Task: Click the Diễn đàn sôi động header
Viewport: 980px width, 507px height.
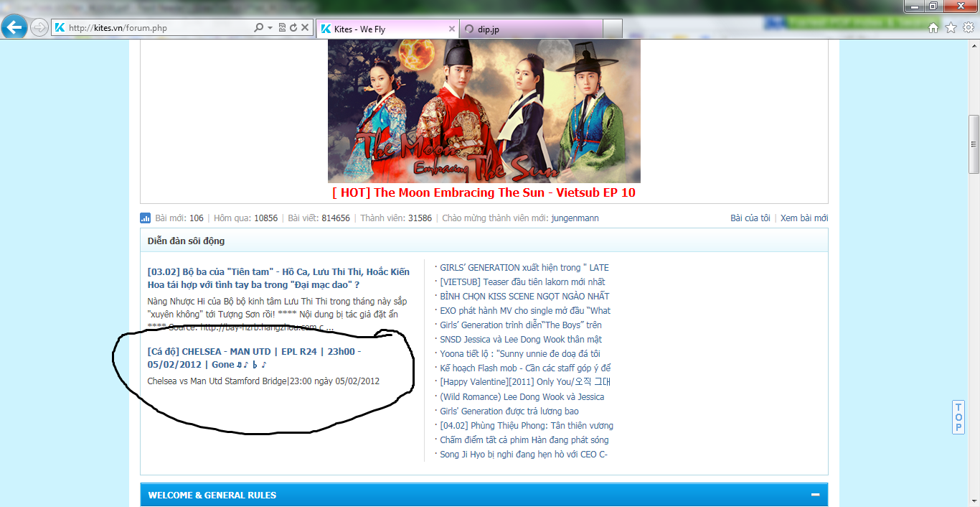Action: [186, 241]
